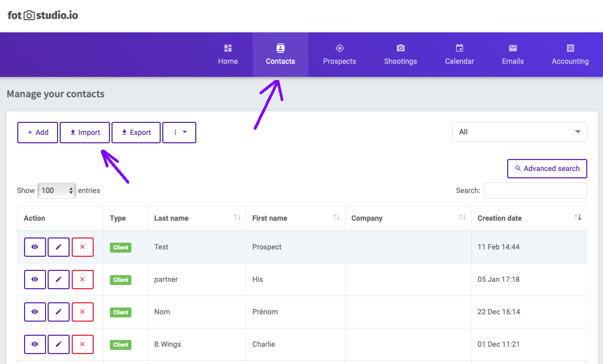View the B.Wings Charlie contact (eye icon)

[35, 345]
